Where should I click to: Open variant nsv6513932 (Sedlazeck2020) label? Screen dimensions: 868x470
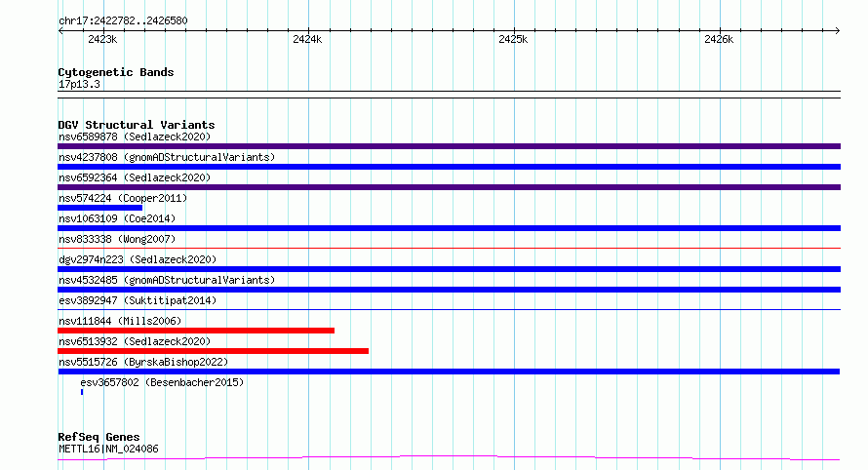click(135, 341)
